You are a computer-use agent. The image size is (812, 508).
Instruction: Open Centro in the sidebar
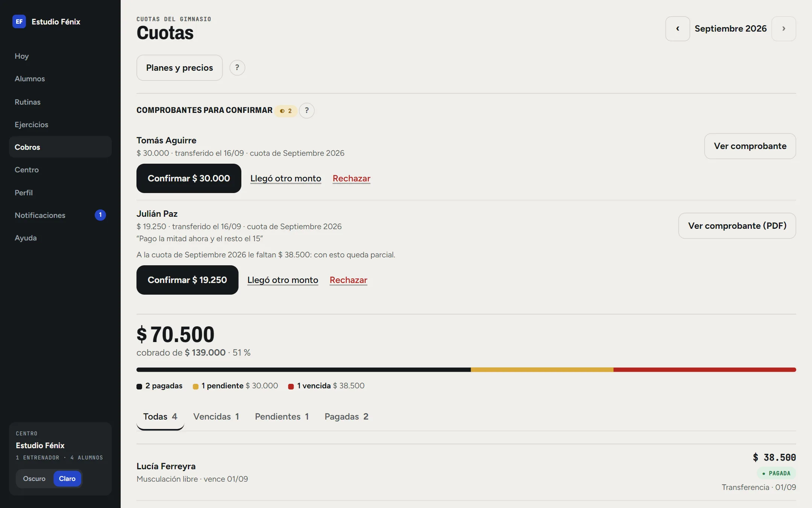click(x=60, y=170)
